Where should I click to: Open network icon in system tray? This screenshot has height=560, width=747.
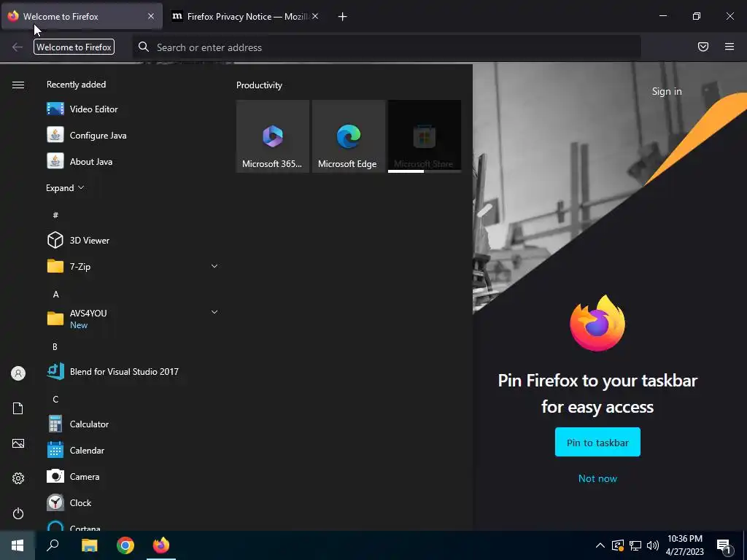pyautogui.click(x=635, y=545)
